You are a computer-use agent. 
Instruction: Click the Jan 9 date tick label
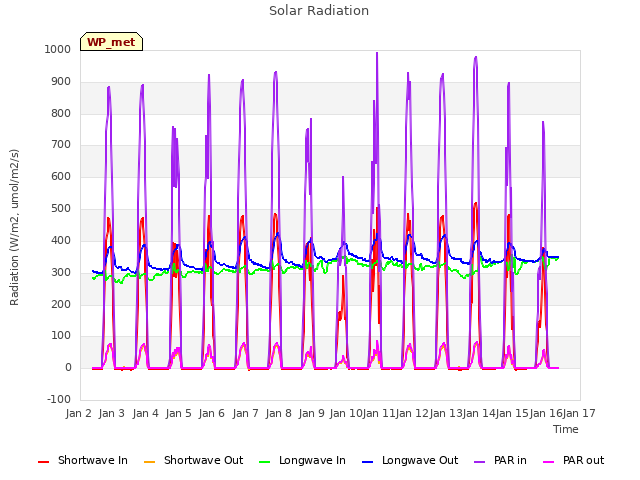click(x=312, y=413)
